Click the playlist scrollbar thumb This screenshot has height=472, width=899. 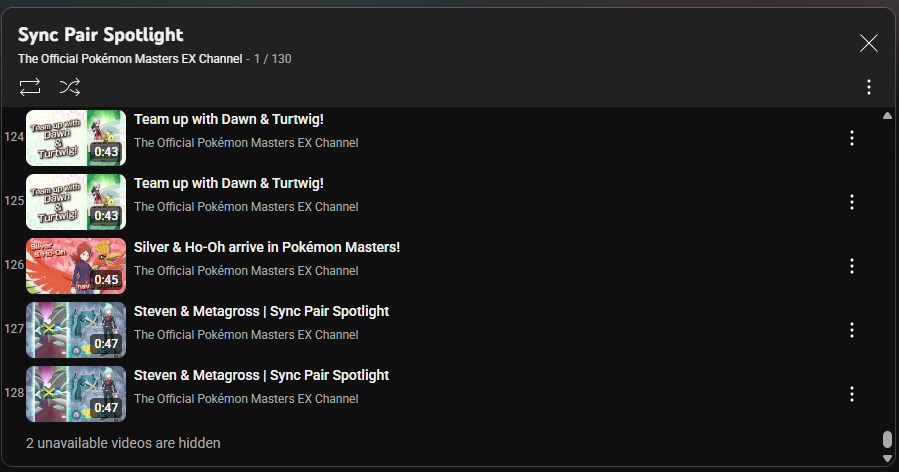[887, 439]
